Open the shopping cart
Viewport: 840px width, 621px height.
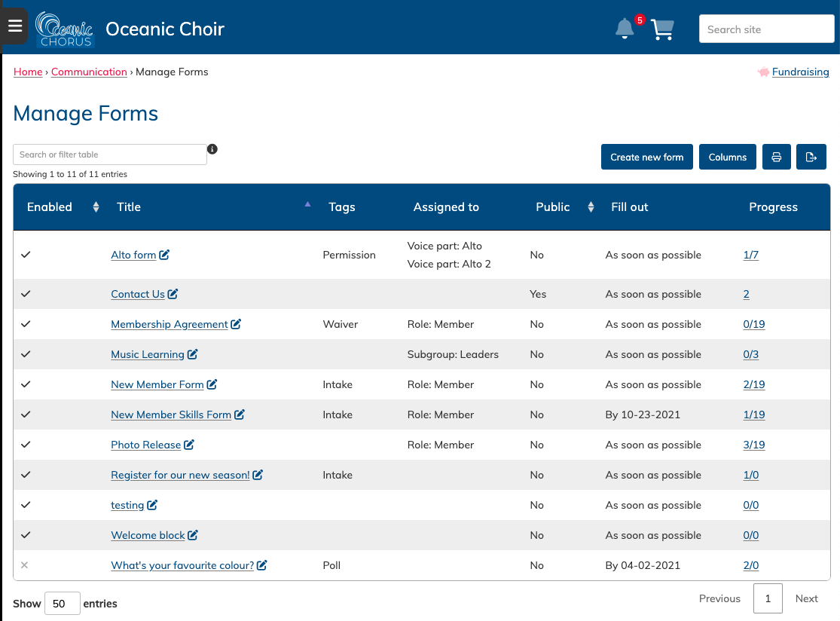click(662, 29)
